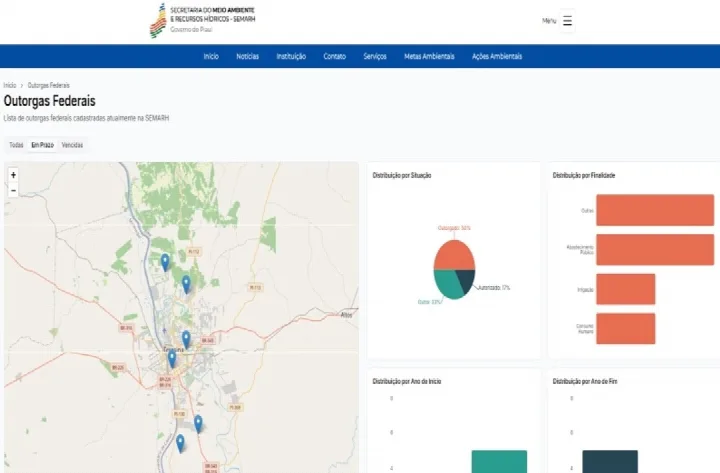Image resolution: width=720 pixels, height=473 pixels.
Task: Click the 'Distribuição por Situação' chart title
Action: coord(402,175)
